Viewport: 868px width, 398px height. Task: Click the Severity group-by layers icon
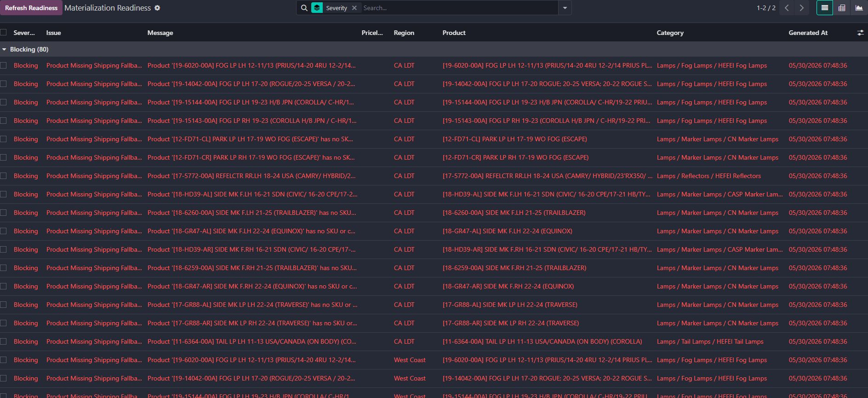click(x=317, y=8)
